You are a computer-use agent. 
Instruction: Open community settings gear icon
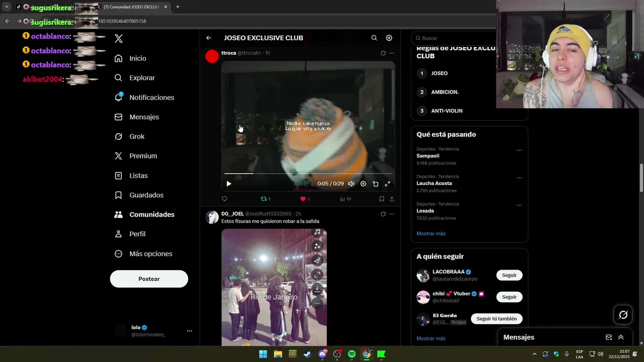point(389,38)
